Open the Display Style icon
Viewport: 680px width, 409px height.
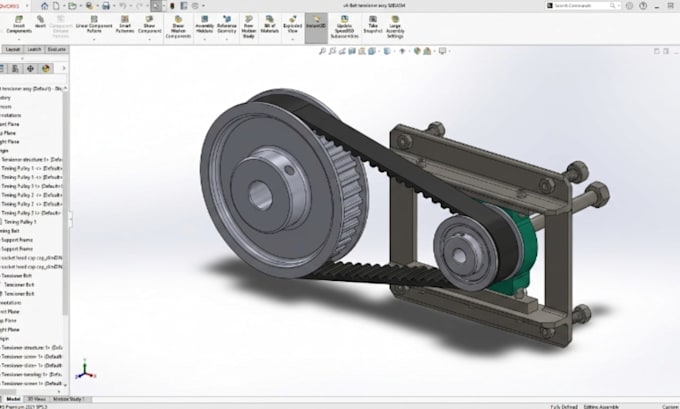pyautogui.click(x=387, y=51)
